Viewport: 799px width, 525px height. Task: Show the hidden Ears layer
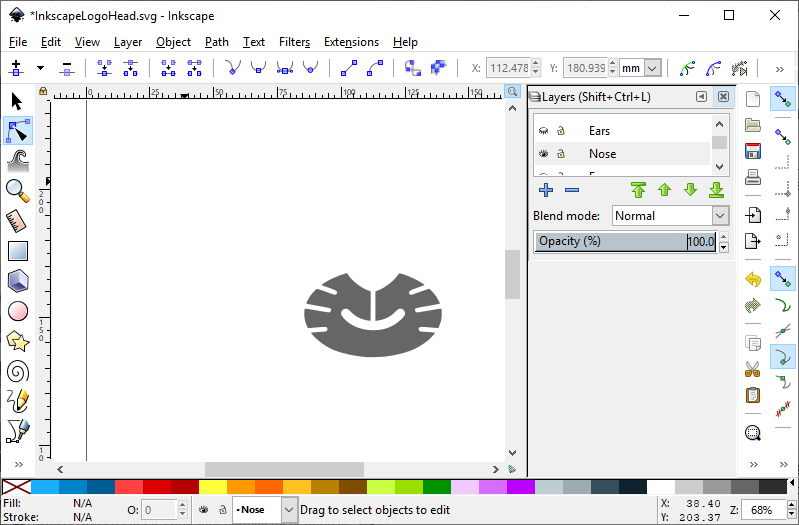(x=543, y=131)
